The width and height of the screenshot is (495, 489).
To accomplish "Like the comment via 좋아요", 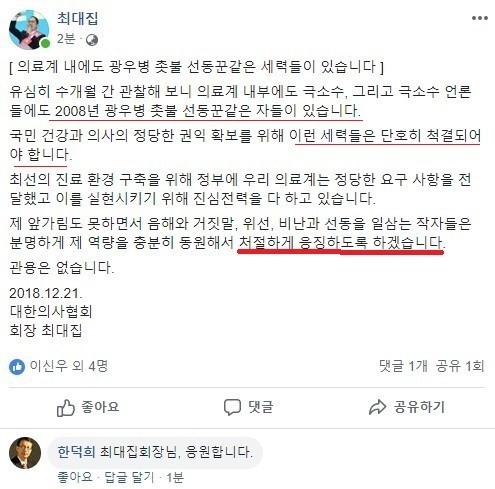I will 75,477.
